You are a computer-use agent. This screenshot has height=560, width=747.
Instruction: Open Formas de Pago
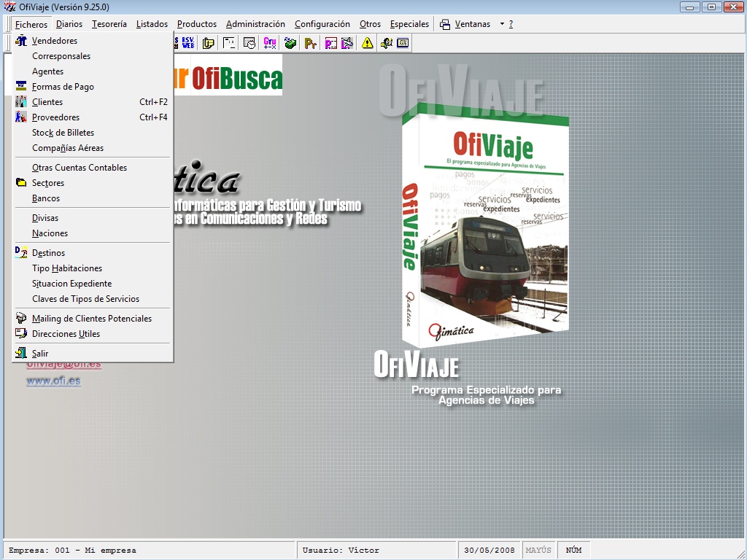tap(63, 87)
